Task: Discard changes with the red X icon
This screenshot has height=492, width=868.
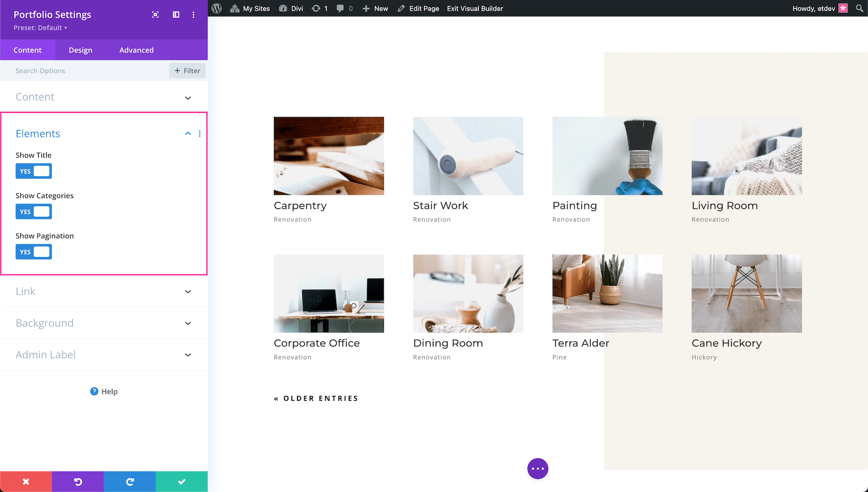Action: (26, 481)
